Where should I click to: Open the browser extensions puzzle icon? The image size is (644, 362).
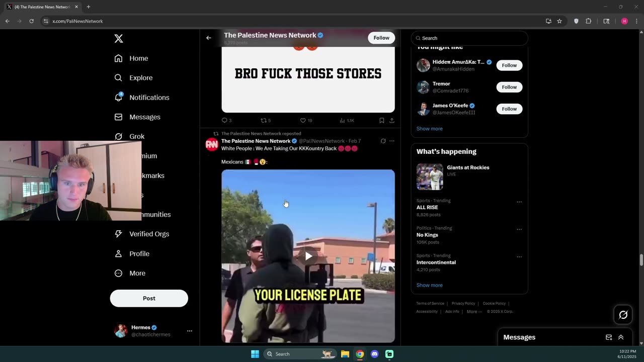[x=589, y=21]
